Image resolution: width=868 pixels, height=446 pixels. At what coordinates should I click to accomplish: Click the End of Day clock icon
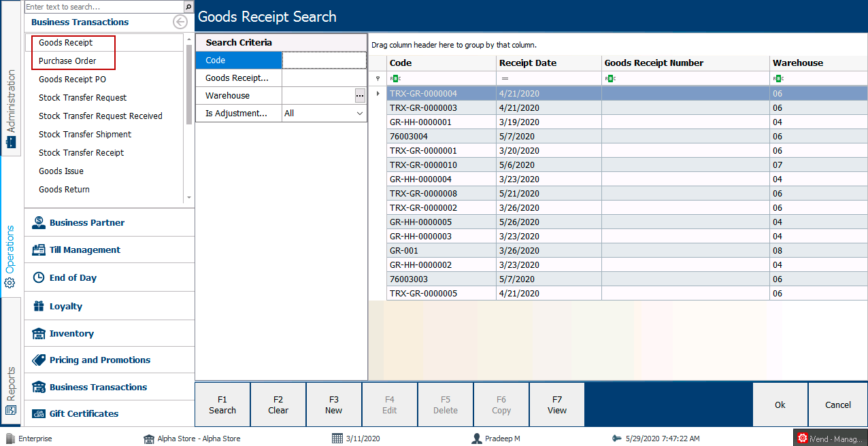point(39,278)
